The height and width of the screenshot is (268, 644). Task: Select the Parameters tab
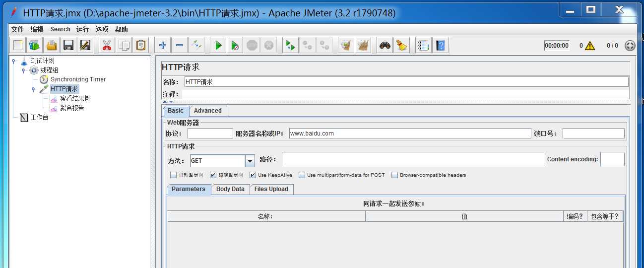[189, 189]
